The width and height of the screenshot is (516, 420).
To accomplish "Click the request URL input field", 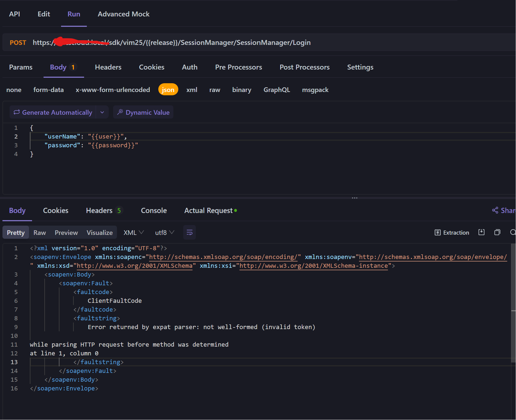I will pyautogui.click(x=219, y=42).
